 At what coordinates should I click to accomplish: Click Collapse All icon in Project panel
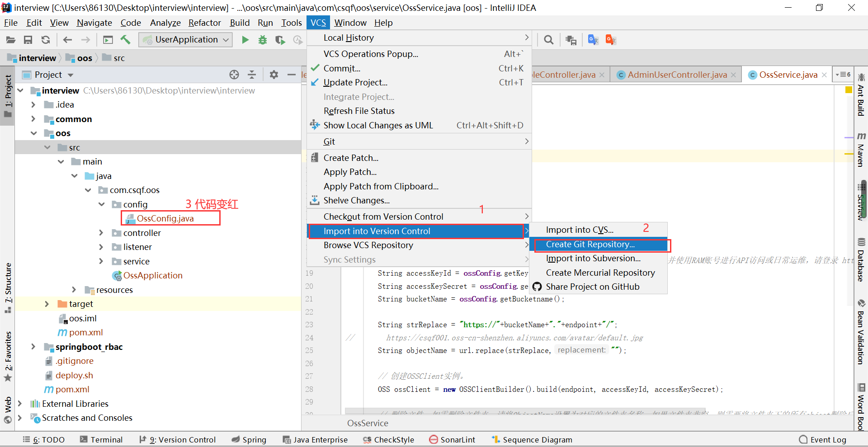(252, 75)
